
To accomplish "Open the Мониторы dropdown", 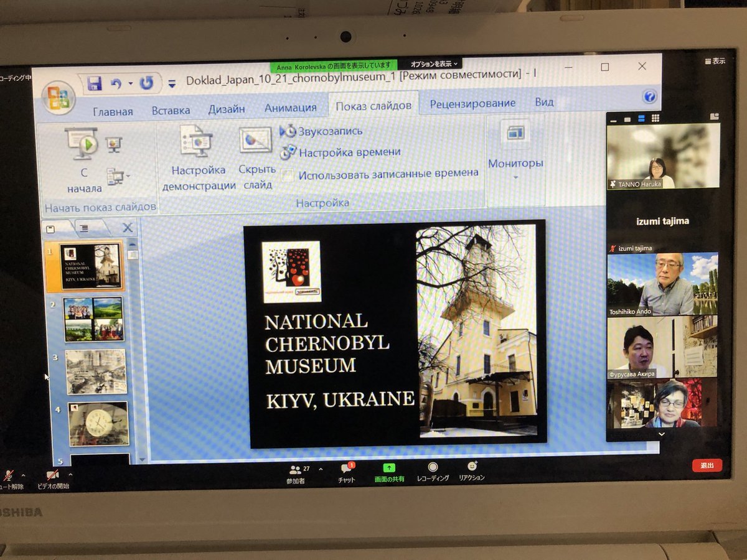I will point(515,152).
